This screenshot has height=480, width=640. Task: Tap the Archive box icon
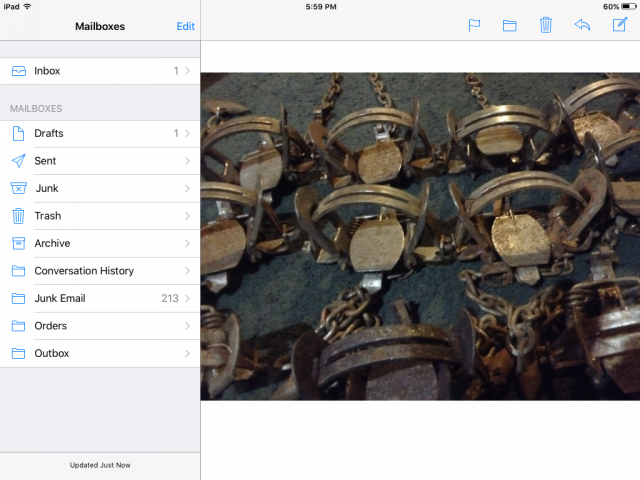pos(18,243)
